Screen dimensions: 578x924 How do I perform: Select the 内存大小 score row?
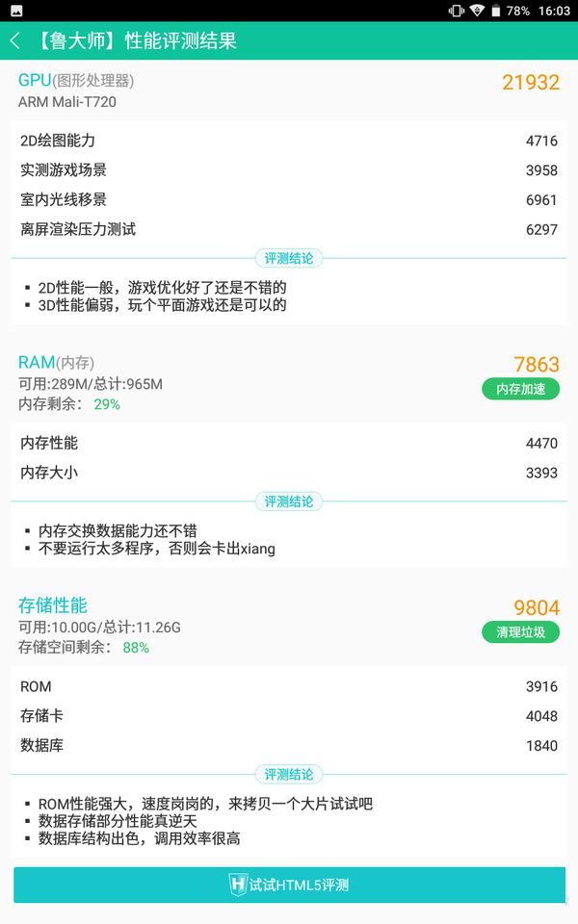pyautogui.click(x=289, y=473)
